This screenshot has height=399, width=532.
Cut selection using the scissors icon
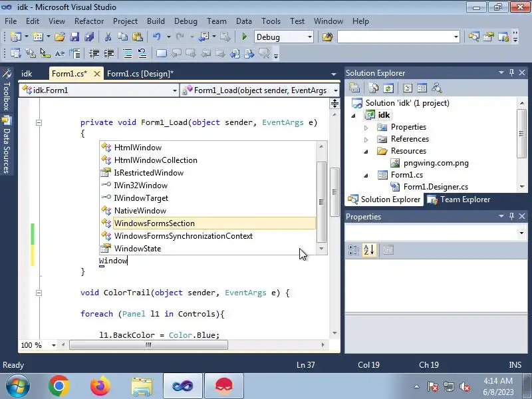pyautogui.click(x=108, y=37)
